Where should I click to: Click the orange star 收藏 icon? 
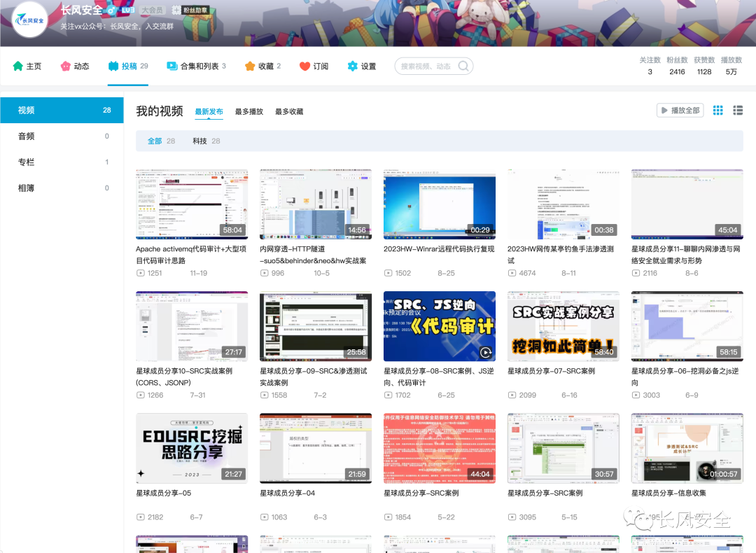coord(250,66)
